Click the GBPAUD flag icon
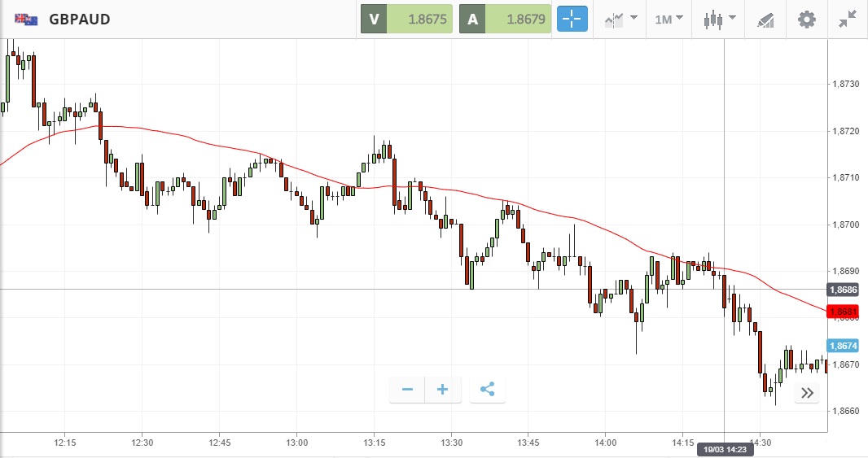 click(x=26, y=19)
